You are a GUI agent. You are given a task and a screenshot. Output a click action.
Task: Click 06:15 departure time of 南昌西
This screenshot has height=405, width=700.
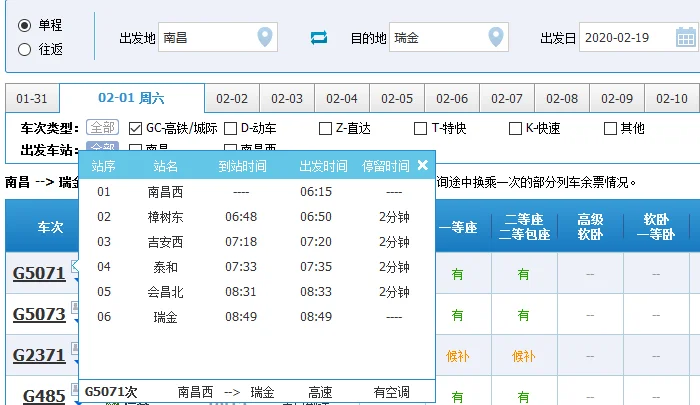coord(316,192)
